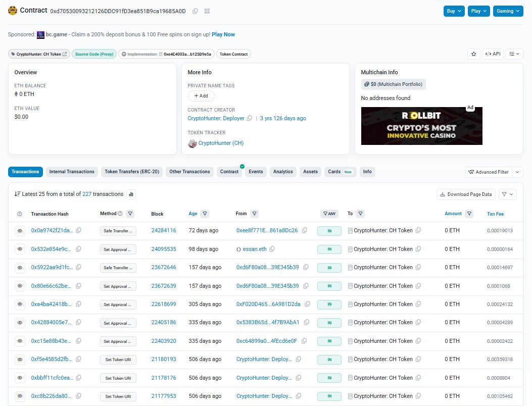Screen dimensions: 532x406
Task: Copy sender address 0x5383B65d...4f7B9AbA1
Action: (x=306, y=322)
